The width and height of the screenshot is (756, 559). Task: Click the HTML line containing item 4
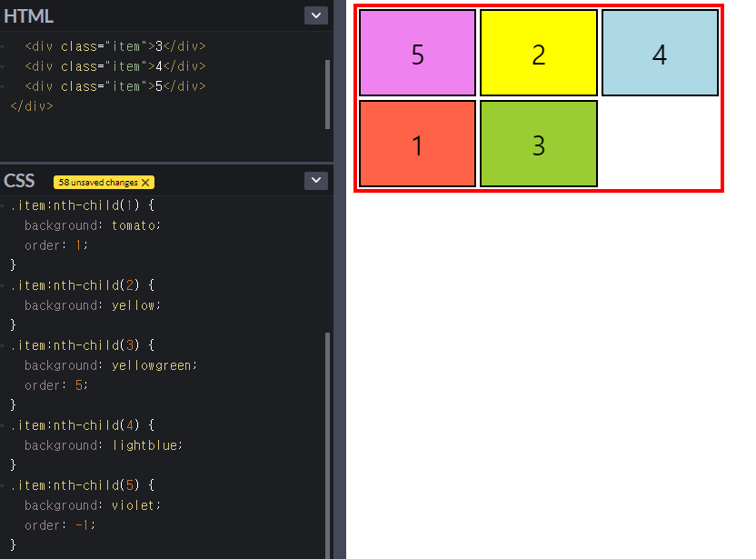115,66
